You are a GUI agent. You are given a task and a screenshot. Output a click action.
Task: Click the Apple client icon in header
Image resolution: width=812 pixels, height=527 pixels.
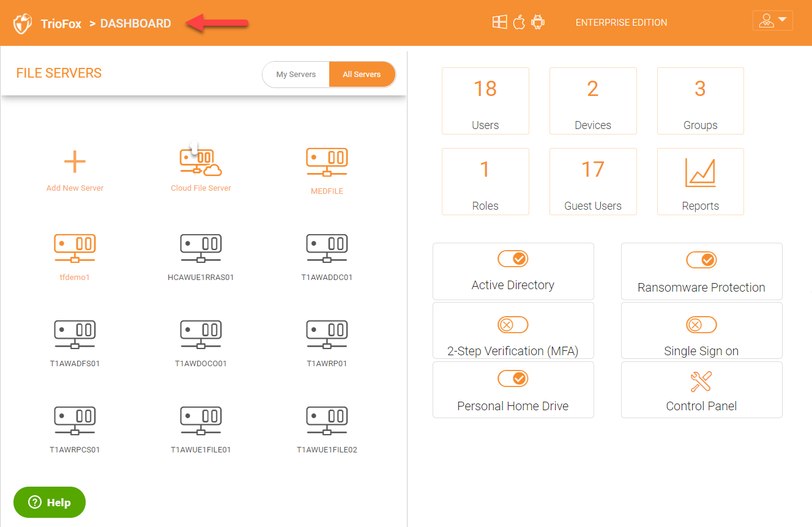[519, 23]
